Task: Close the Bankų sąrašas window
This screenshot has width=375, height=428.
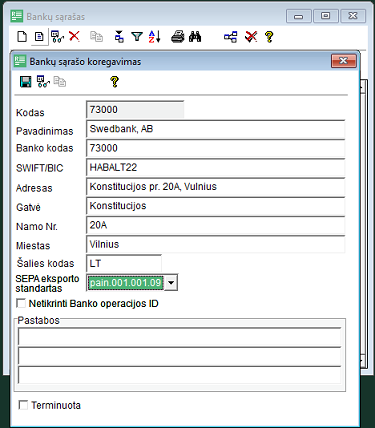Action: click(x=353, y=16)
